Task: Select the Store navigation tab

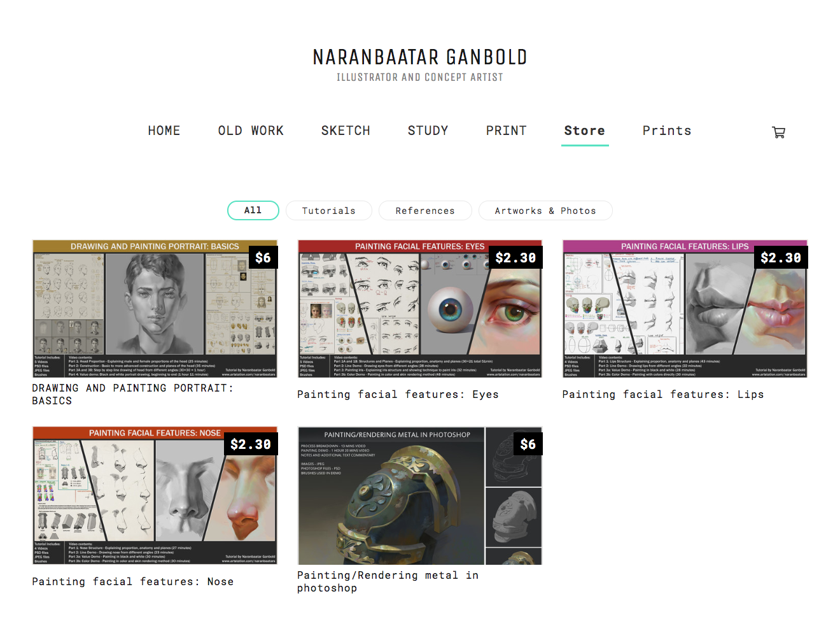Action: point(585,131)
